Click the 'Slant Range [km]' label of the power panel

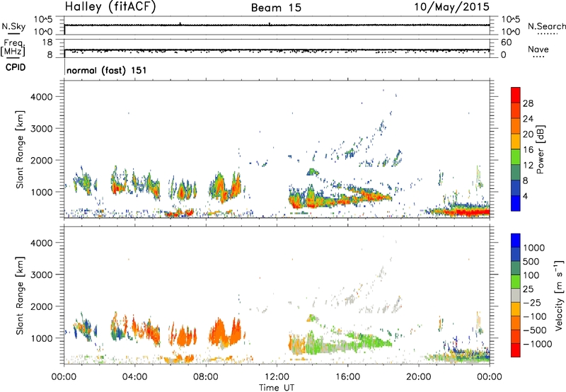[20, 149]
